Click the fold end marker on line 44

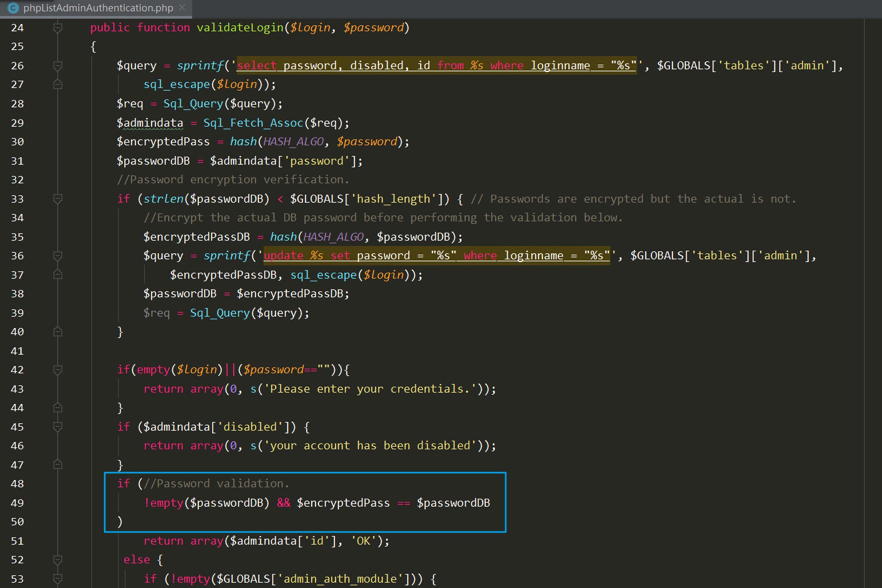(x=57, y=408)
